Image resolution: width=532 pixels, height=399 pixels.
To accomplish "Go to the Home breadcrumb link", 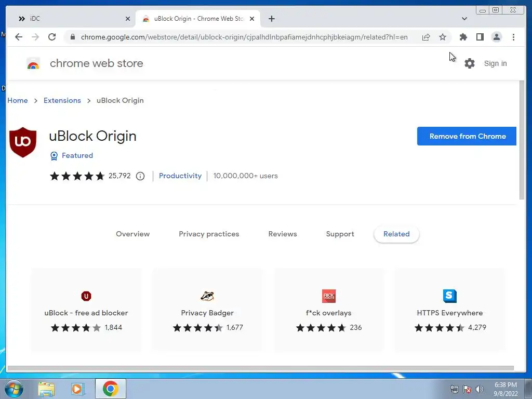I will pyautogui.click(x=18, y=100).
